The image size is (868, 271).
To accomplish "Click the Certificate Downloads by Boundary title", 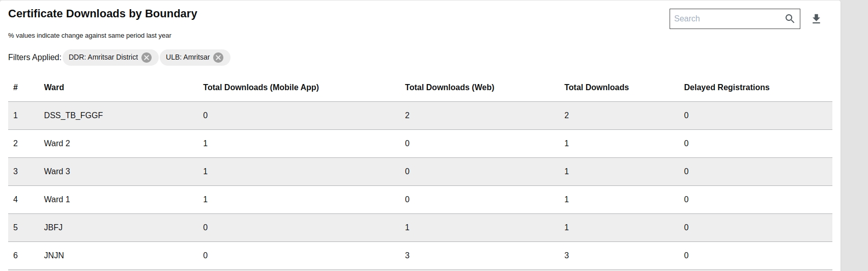I will (x=103, y=14).
